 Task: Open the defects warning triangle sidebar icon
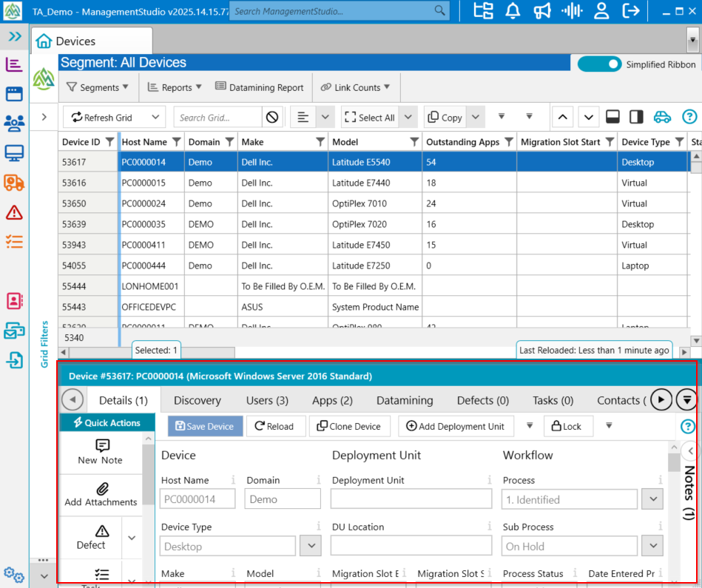[14, 212]
